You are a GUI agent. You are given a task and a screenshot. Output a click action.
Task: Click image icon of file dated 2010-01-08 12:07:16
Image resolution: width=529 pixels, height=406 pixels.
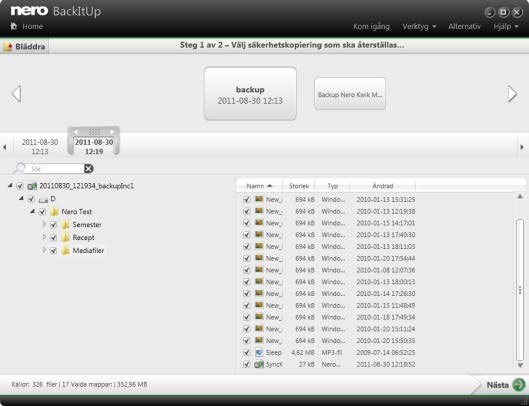(259, 270)
